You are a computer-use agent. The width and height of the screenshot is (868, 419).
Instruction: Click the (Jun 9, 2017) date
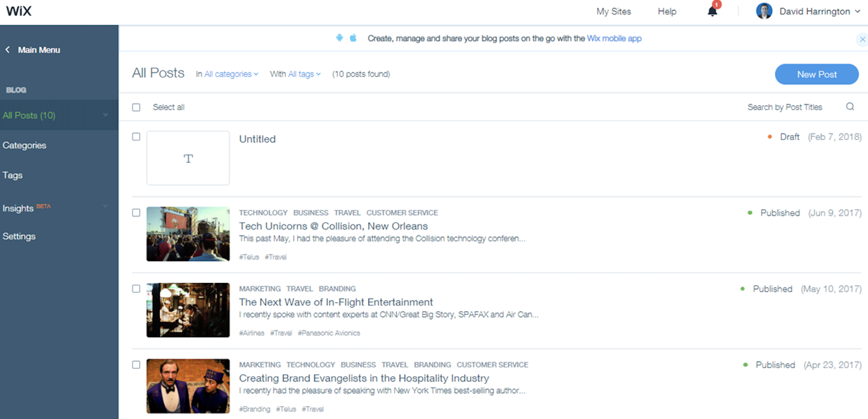(x=835, y=213)
